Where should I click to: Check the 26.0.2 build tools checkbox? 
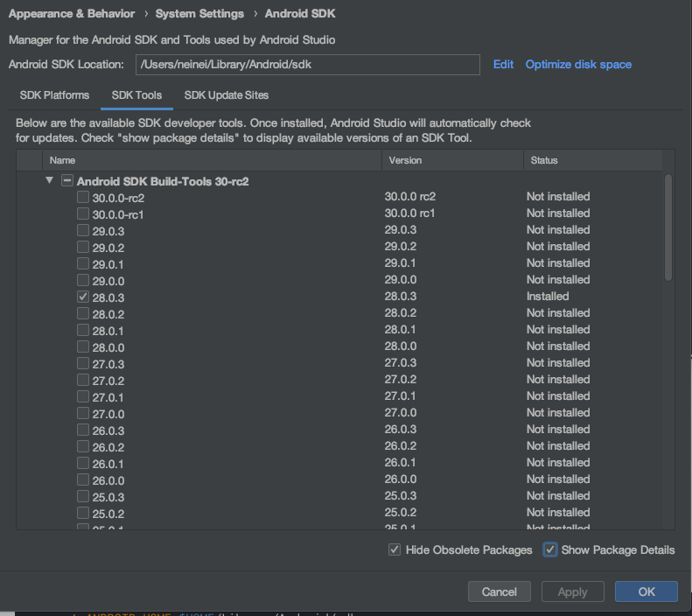(x=83, y=446)
